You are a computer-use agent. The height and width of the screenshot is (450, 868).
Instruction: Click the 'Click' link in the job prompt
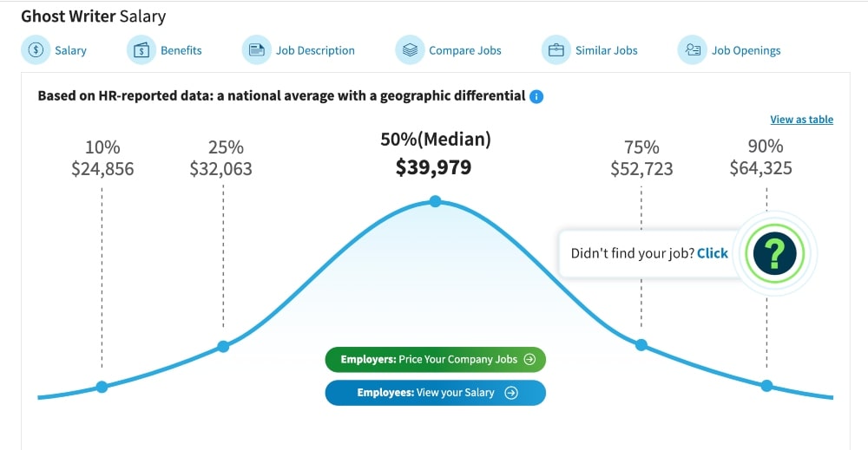[713, 253]
